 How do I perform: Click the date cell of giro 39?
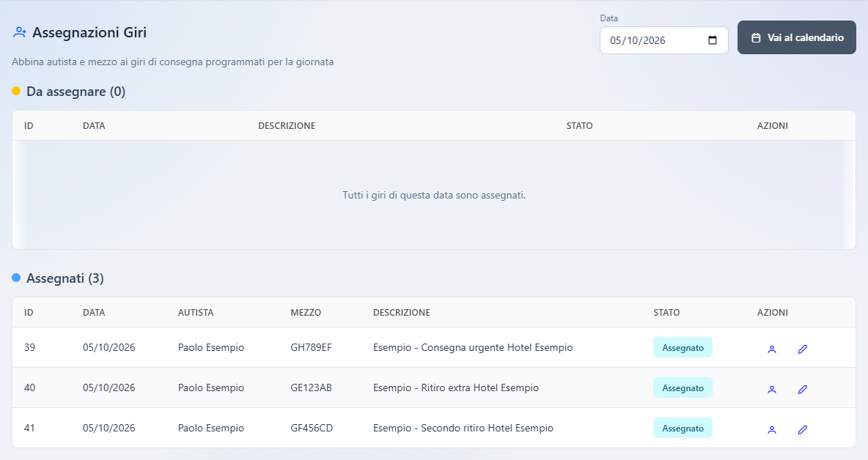(109, 347)
